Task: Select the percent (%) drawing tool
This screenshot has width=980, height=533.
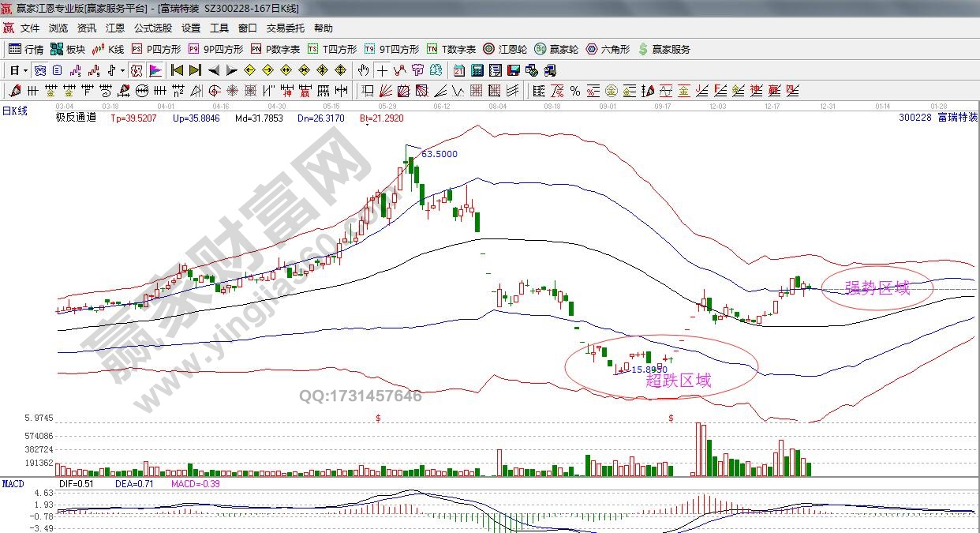Action: pyautogui.click(x=574, y=91)
